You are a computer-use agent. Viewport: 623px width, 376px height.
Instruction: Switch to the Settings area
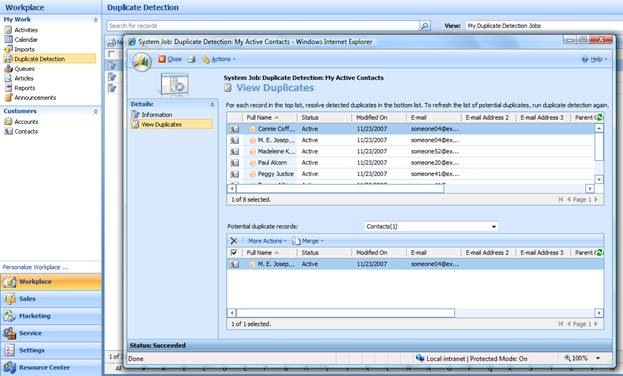50,350
